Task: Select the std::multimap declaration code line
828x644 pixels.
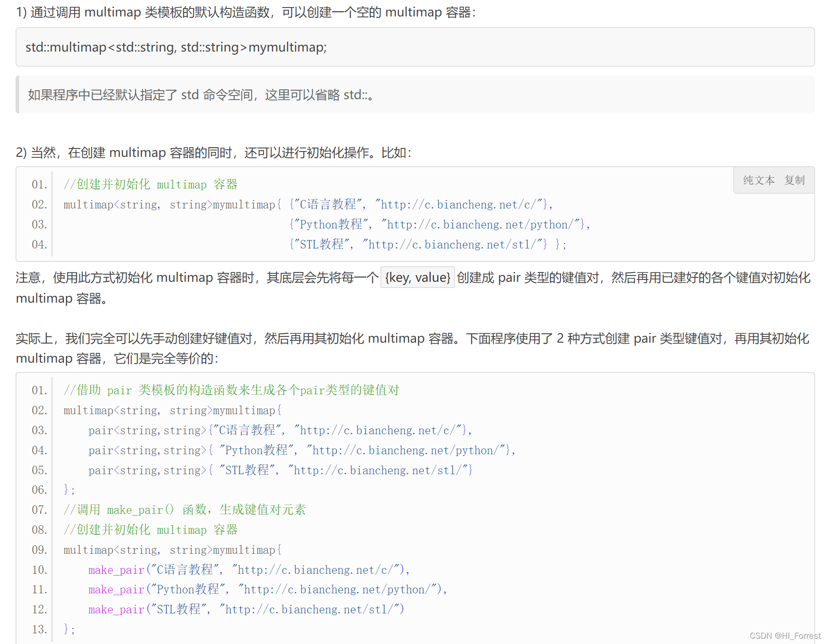Action: [176, 47]
